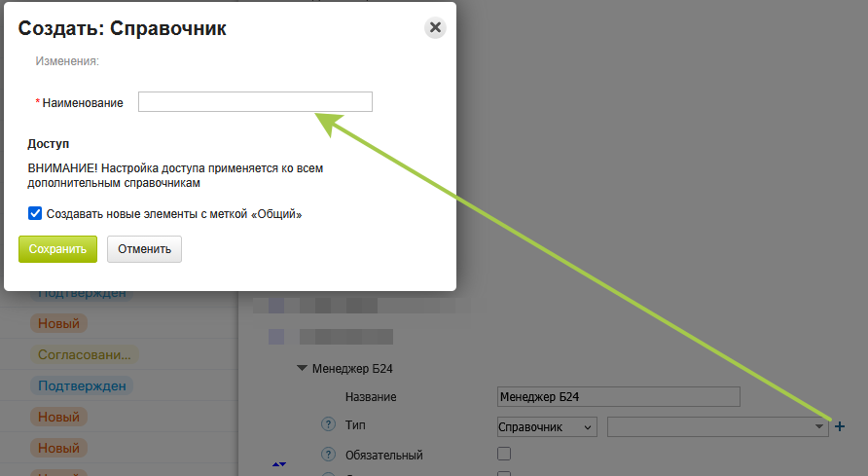This screenshot has width=868, height=476.
Task: Collapse the Менеджер Б24 section triangle
Action: [302, 369]
